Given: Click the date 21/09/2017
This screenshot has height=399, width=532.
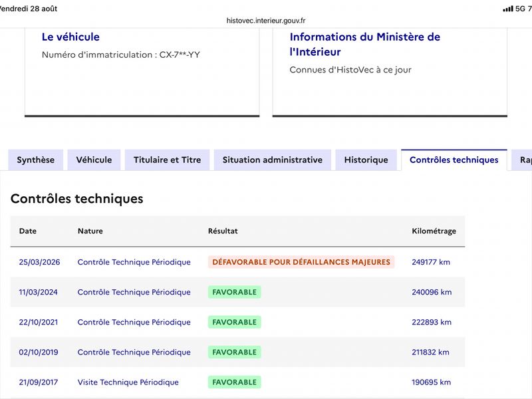Looking at the screenshot, I should (x=39, y=382).
